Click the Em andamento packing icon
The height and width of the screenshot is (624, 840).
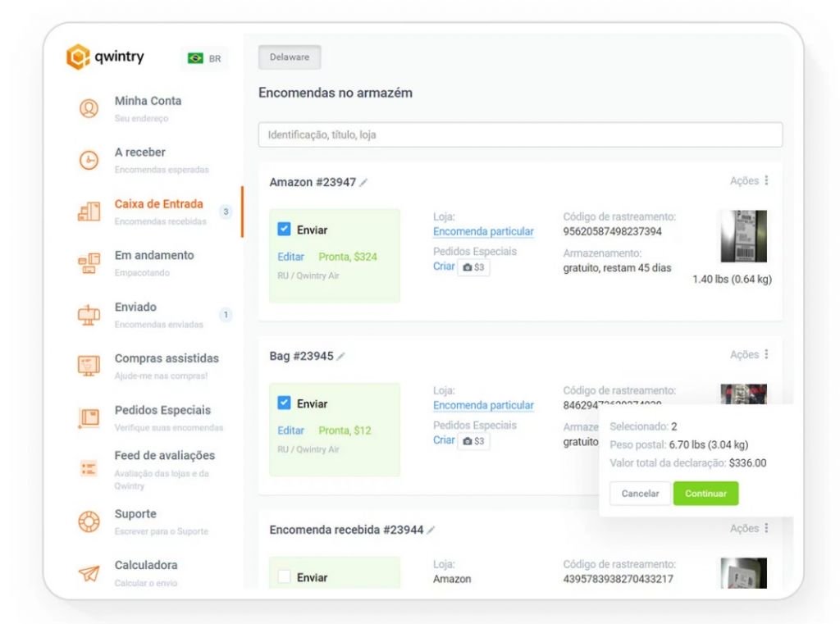point(89,263)
